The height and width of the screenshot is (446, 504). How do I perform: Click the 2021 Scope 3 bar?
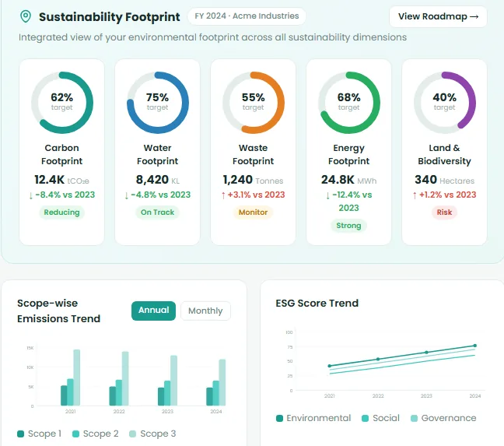click(77, 378)
